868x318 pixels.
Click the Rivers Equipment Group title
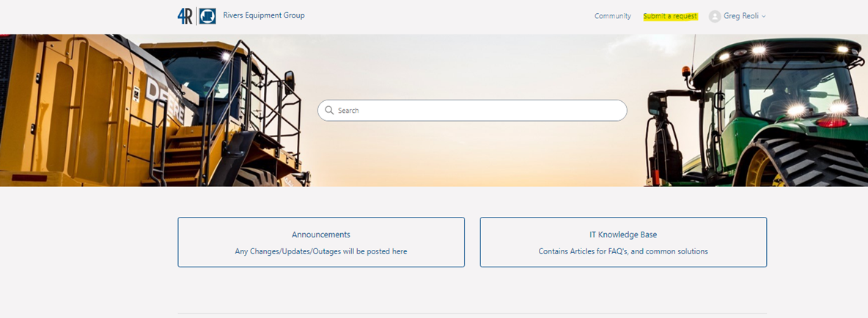(x=264, y=15)
